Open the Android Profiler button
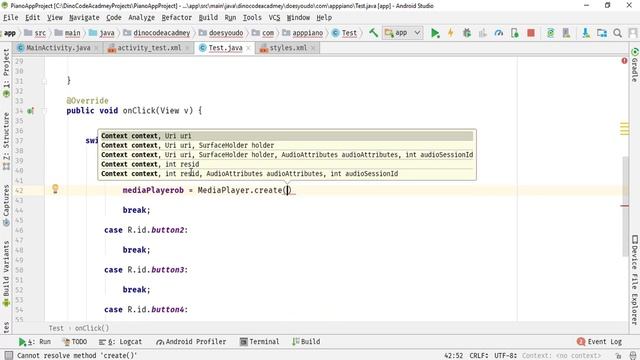The image size is (640, 360). (191, 342)
